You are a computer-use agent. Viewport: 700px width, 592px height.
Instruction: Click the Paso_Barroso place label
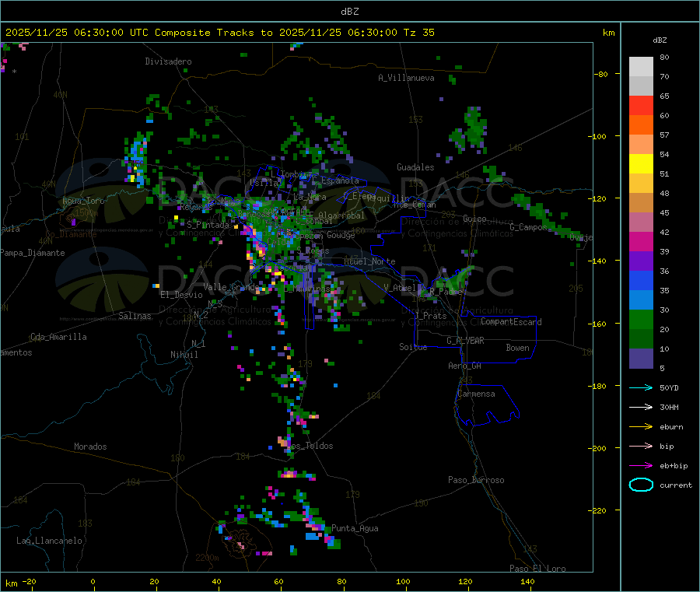coord(476,480)
